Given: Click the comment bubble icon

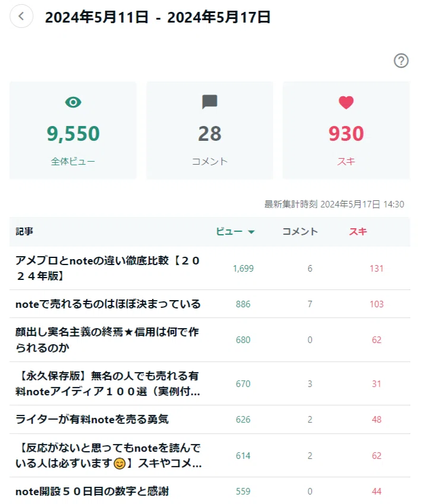Looking at the screenshot, I should pyautogui.click(x=210, y=102).
